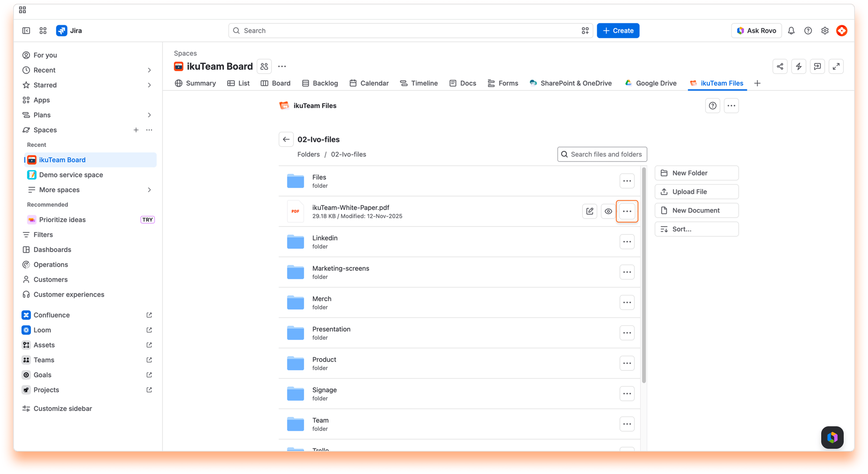Open more options for the Merch folder

pos(627,302)
